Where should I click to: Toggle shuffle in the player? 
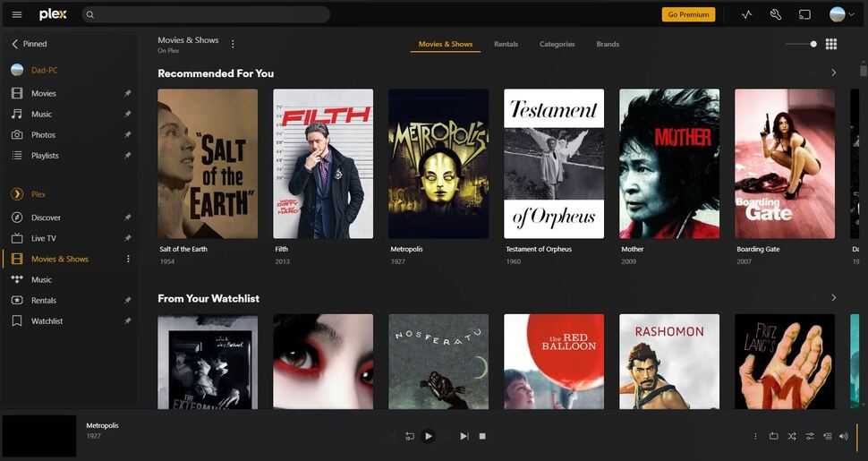[792, 436]
